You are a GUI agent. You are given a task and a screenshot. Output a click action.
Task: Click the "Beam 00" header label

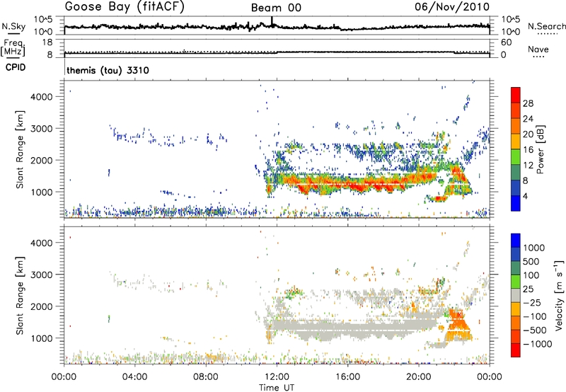pyautogui.click(x=276, y=8)
